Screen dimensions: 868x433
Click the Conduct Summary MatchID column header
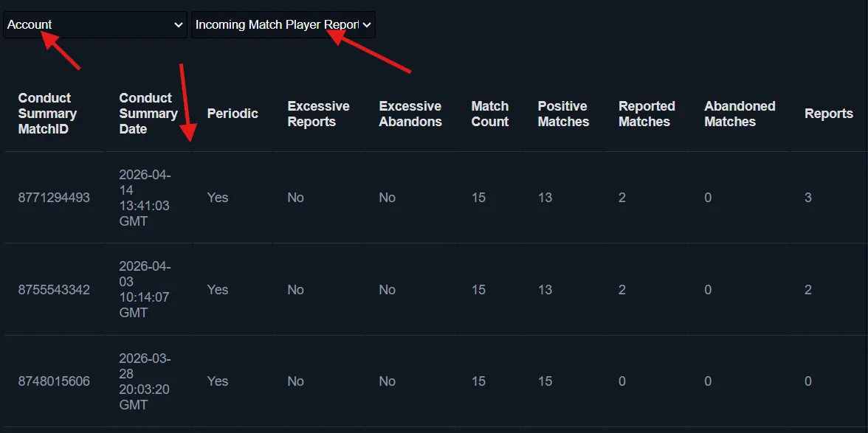click(x=47, y=114)
